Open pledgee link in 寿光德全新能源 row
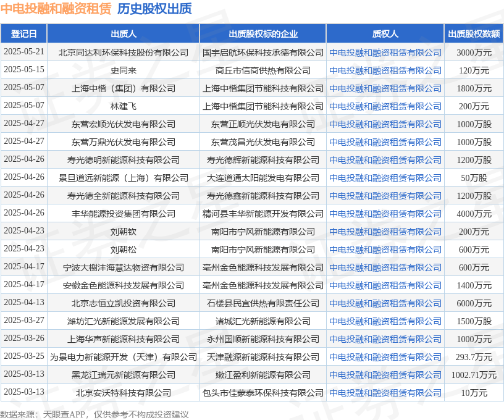The height and width of the screenshot is (420, 504). pyautogui.click(x=385, y=196)
